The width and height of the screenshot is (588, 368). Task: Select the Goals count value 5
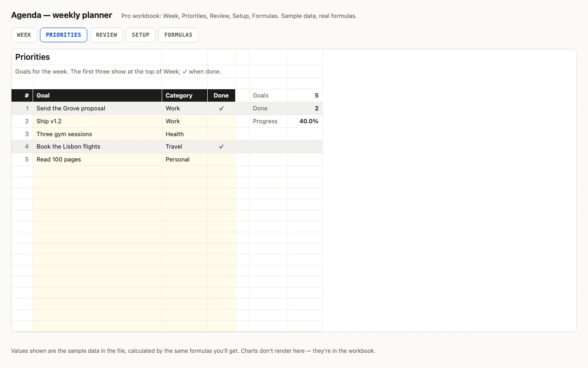[x=305, y=96]
